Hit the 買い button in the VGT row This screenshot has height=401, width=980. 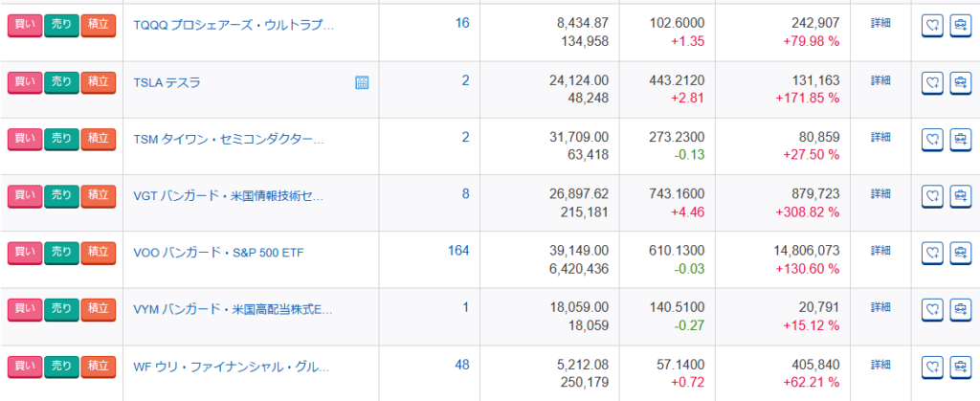(x=24, y=196)
